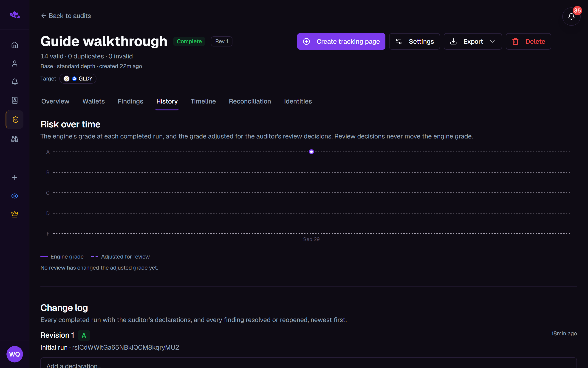Switch to the Identities tab

click(x=298, y=101)
